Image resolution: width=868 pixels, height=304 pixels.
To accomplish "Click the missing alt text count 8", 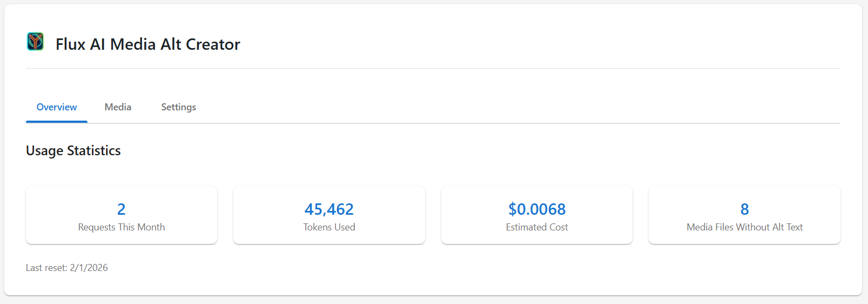I will coord(744,209).
